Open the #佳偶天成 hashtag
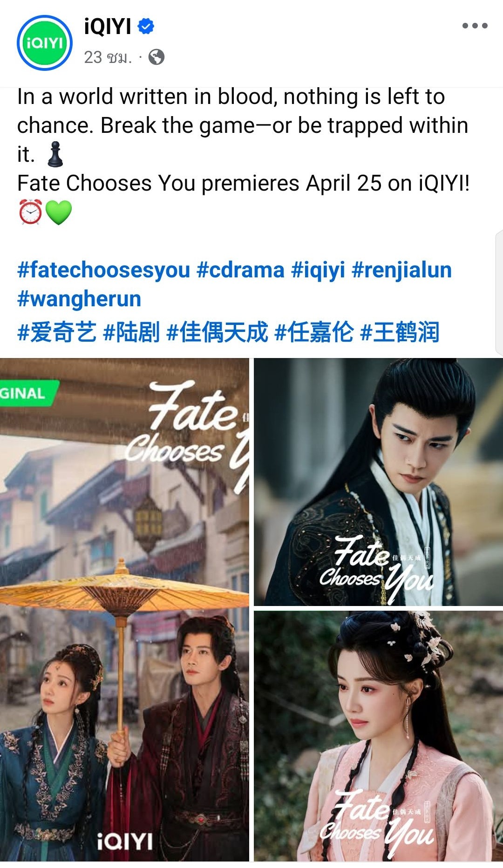The width and height of the screenshot is (503, 868). 218,332
